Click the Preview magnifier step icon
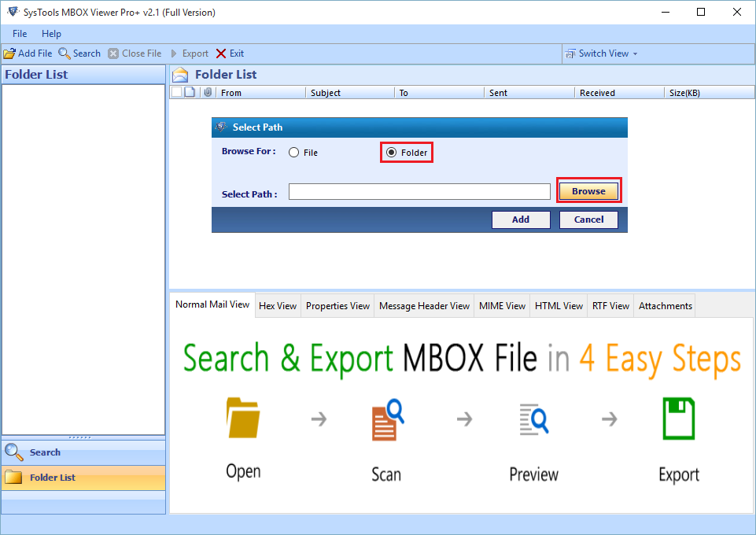This screenshot has width=756, height=535. click(x=533, y=419)
